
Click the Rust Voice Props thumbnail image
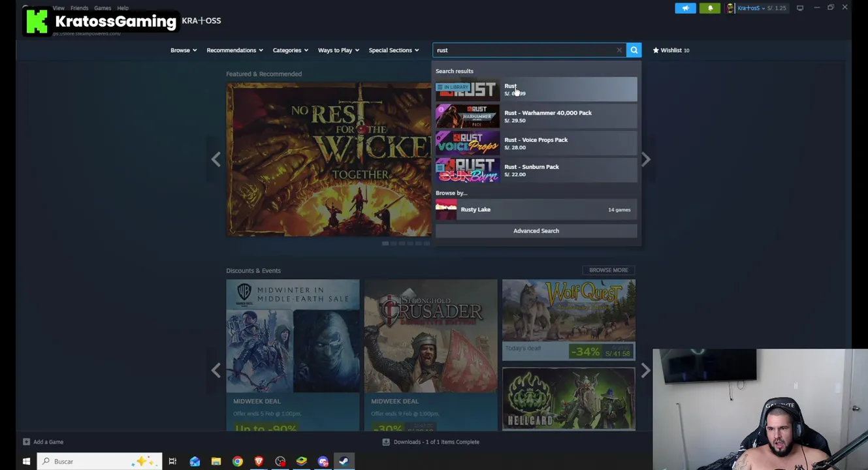468,143
